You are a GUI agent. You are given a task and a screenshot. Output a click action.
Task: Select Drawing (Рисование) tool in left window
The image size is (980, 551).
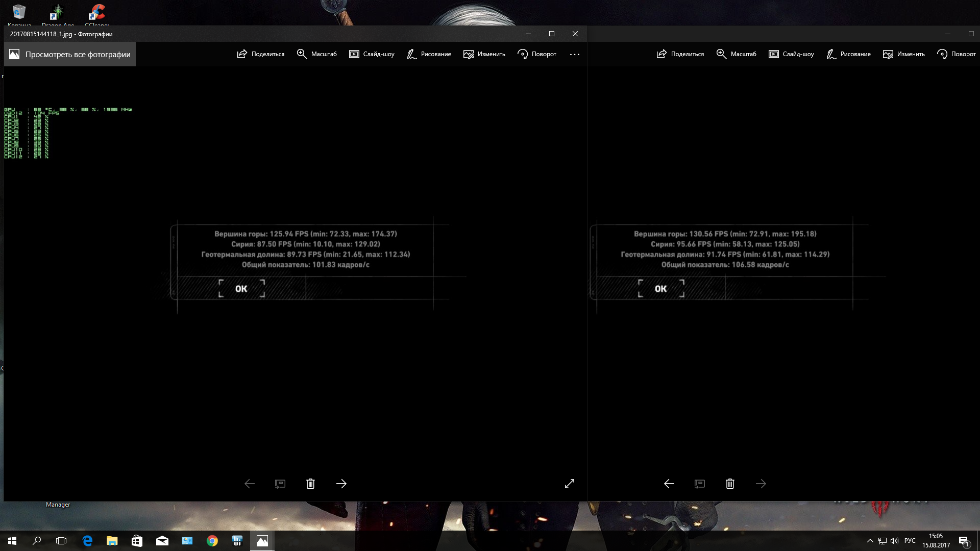coord(429,54)
